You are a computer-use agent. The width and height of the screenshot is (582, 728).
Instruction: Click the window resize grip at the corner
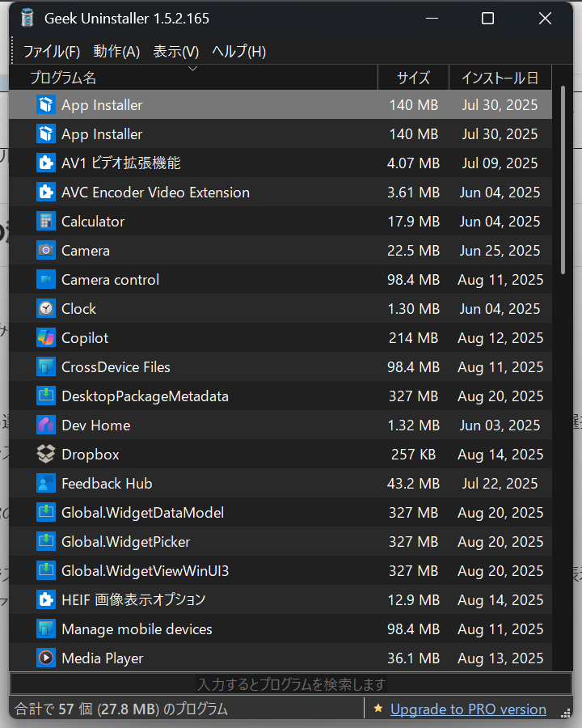(x=565, y=713)
